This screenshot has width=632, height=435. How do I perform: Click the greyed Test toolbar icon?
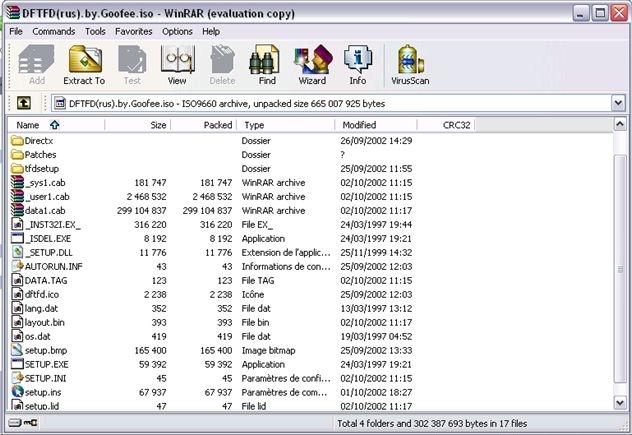click(132, 65)
